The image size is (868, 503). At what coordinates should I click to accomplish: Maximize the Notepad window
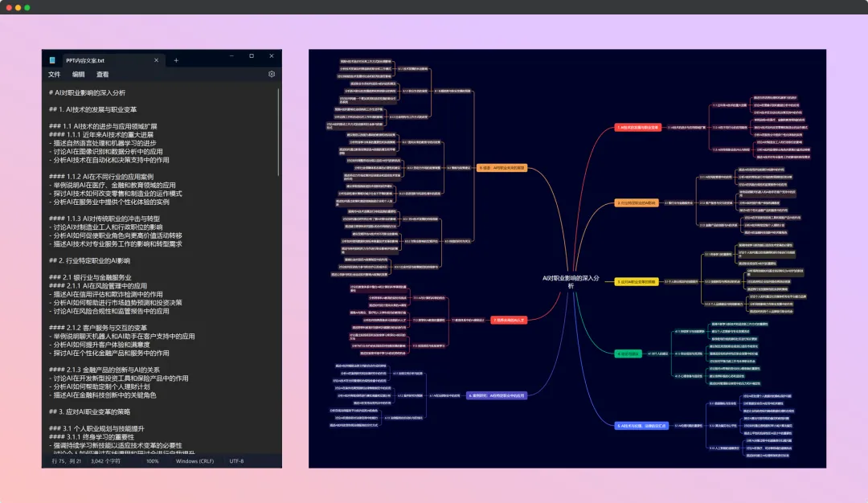[x=251, y=56]
